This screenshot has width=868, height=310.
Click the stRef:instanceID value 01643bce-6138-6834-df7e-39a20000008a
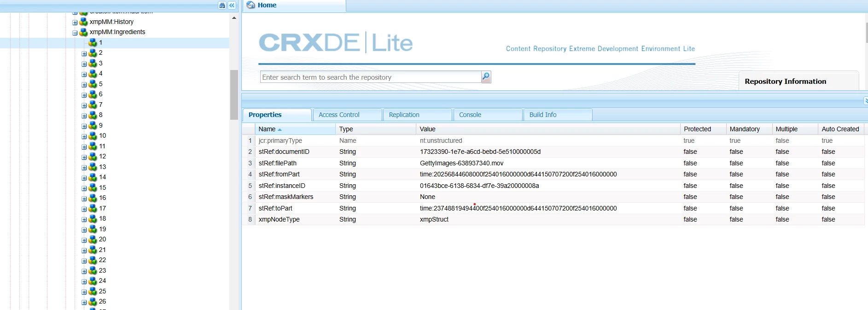(x=479, y=186)
